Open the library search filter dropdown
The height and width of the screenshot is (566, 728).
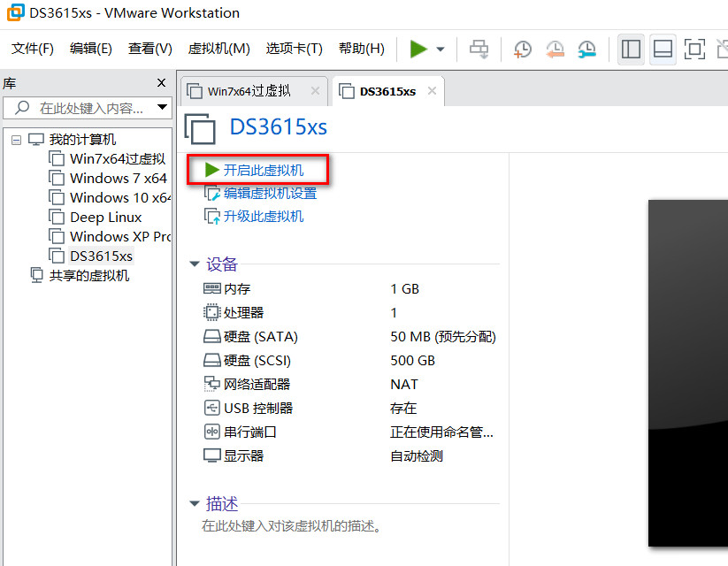coord(162,108)
